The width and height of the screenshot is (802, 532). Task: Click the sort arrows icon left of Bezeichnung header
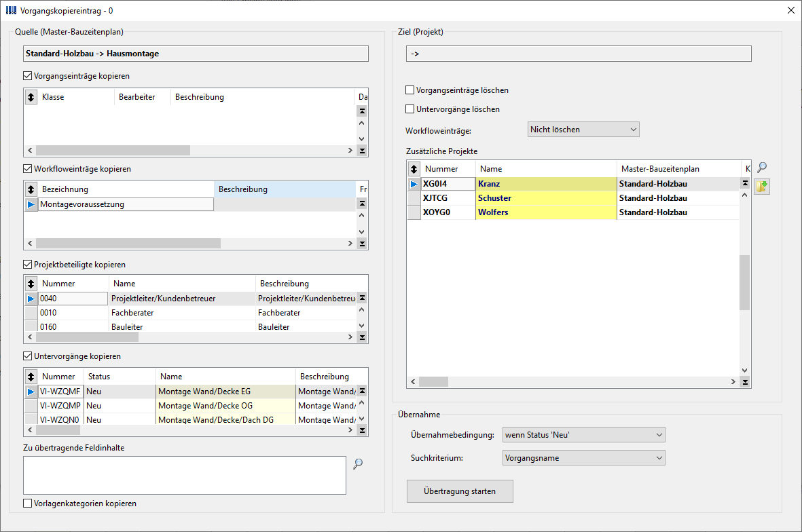[x=31, y=189]
